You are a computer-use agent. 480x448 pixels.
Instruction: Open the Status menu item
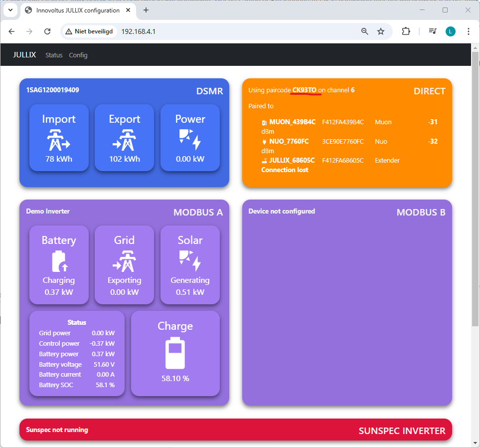pyautogui.click(x=54, y=55)
